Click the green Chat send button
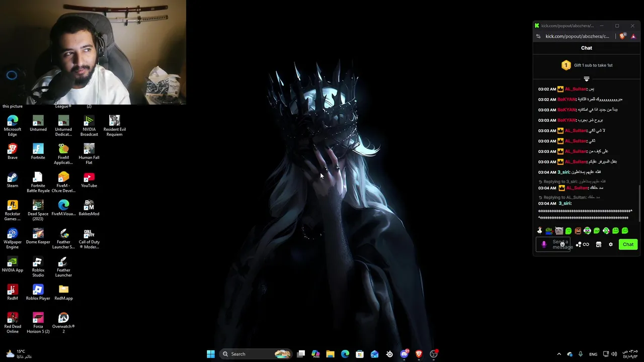 click(628, 244)
